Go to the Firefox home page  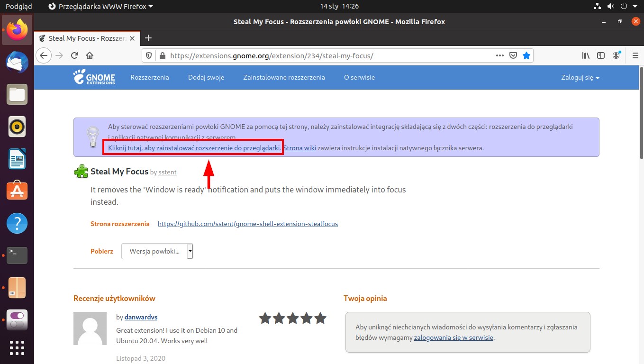(x=90, y=55)
